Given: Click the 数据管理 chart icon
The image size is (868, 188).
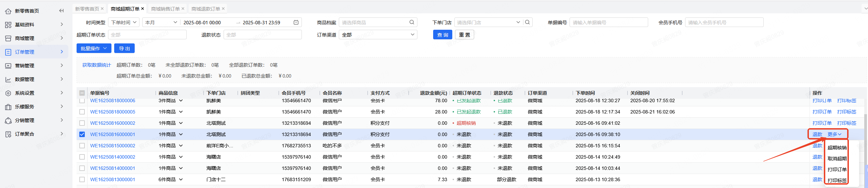Looking at the screenshot, I should pos(8,80).
